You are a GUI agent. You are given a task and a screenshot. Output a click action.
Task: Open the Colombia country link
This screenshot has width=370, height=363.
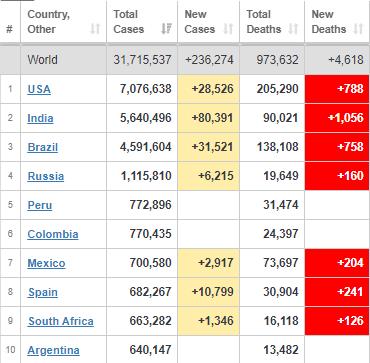pos(53,234)
